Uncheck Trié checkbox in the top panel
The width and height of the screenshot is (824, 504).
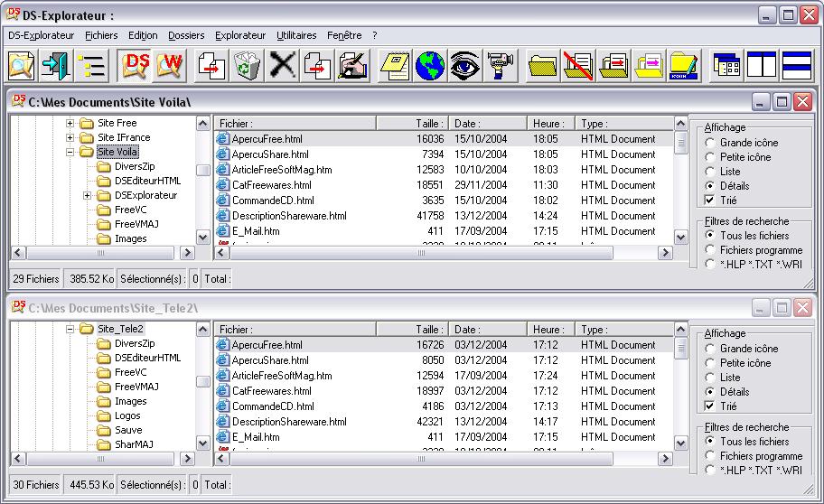click(710, 201)
